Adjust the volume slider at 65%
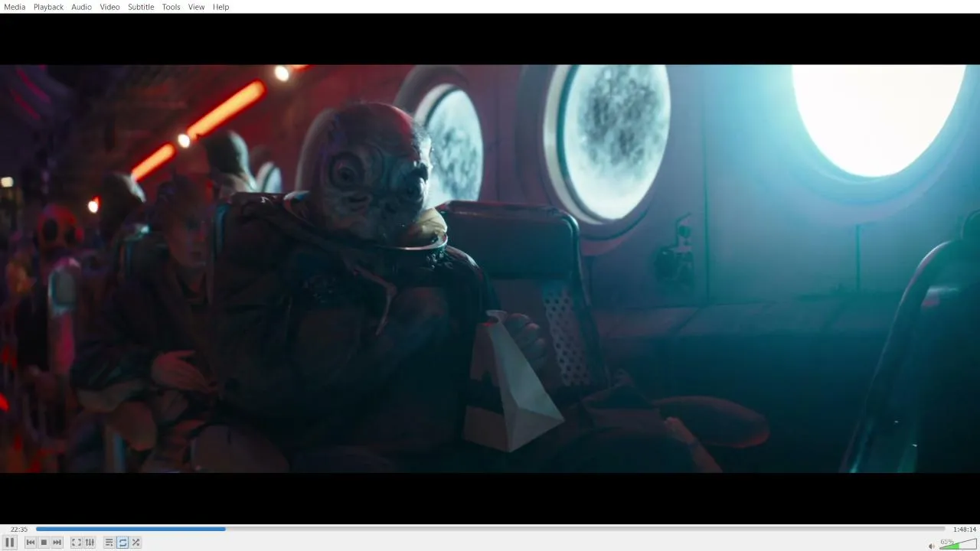 click(x=958, y=544)
